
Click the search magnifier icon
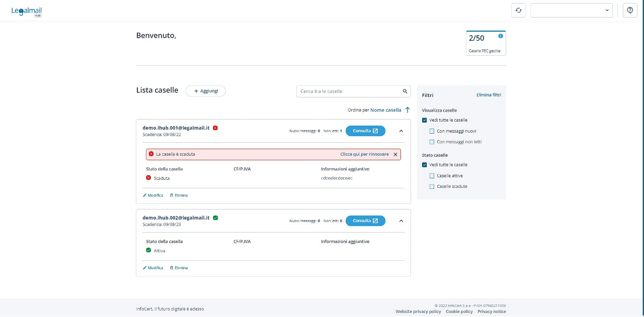point(405,91)
